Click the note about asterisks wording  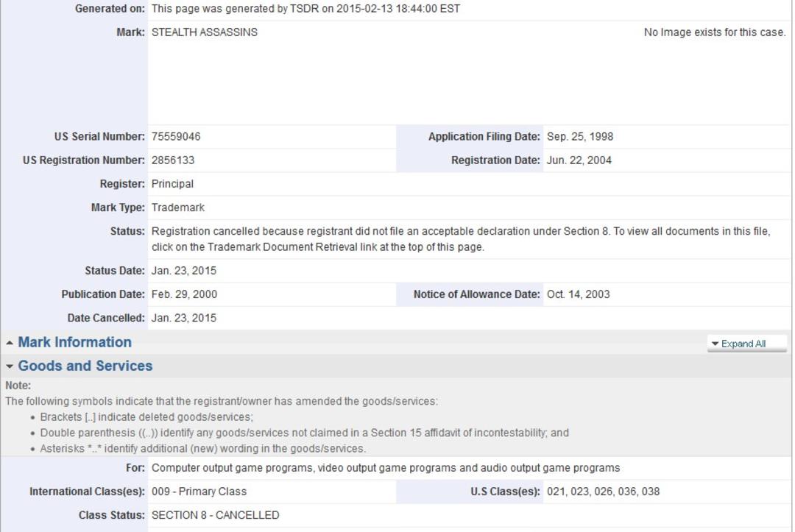point(203,449)
